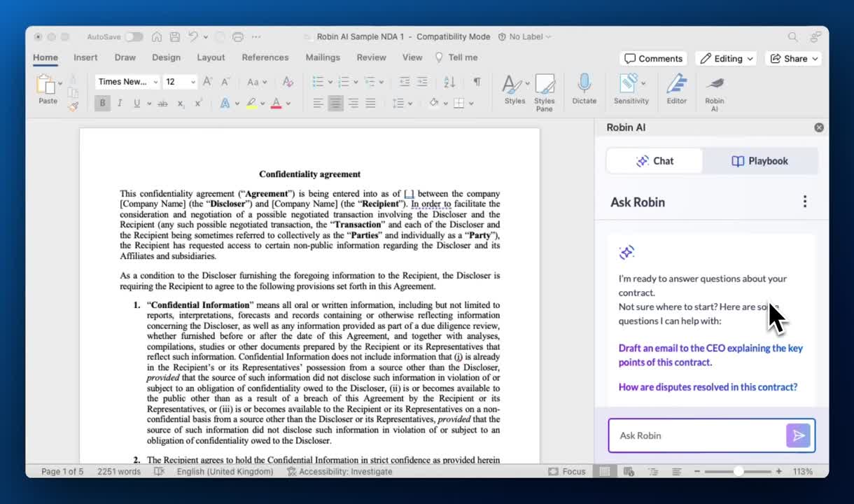Switch to the Insert ribbon tab
854x504 pixels.
85,57
